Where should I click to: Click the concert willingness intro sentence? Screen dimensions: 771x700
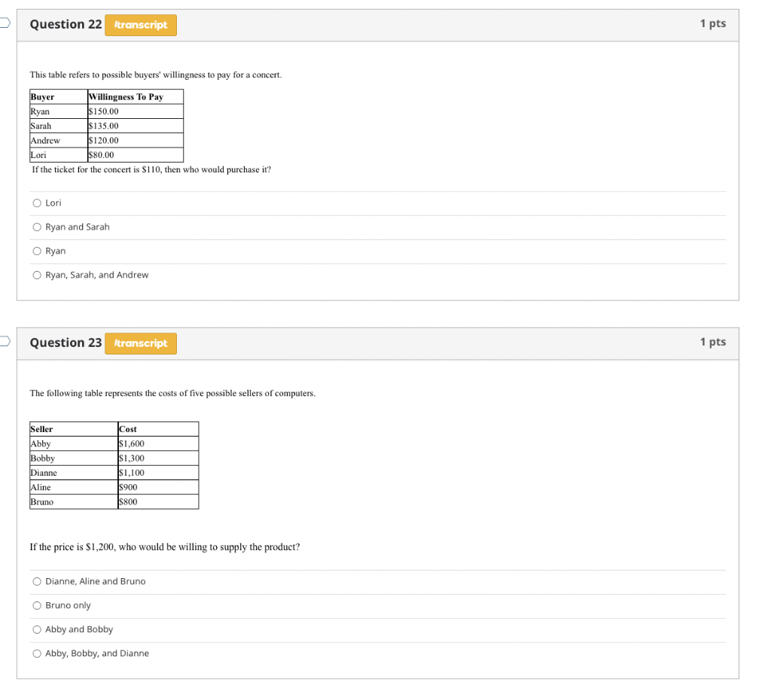tap(155, 75)
